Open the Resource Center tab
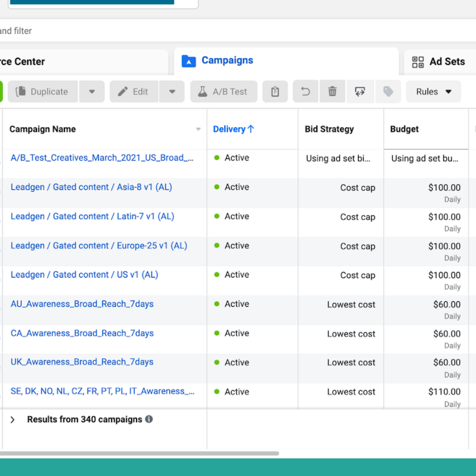Viewport: 476px width, 476px height. 84,62
